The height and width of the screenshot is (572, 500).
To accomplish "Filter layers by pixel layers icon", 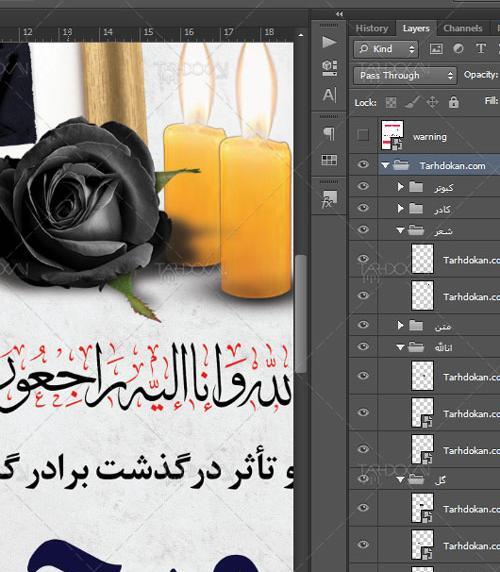I will point(436,49).
